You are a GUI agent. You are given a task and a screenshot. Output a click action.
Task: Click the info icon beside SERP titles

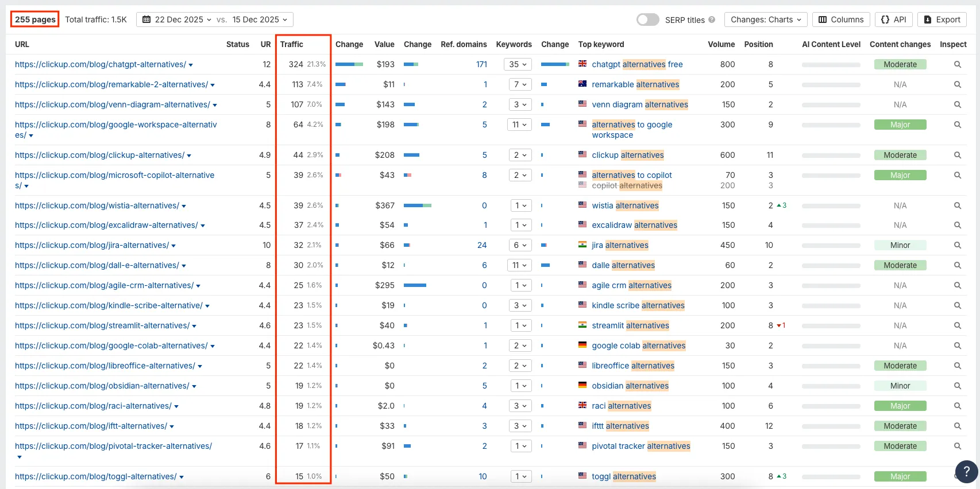pos(712,20)
